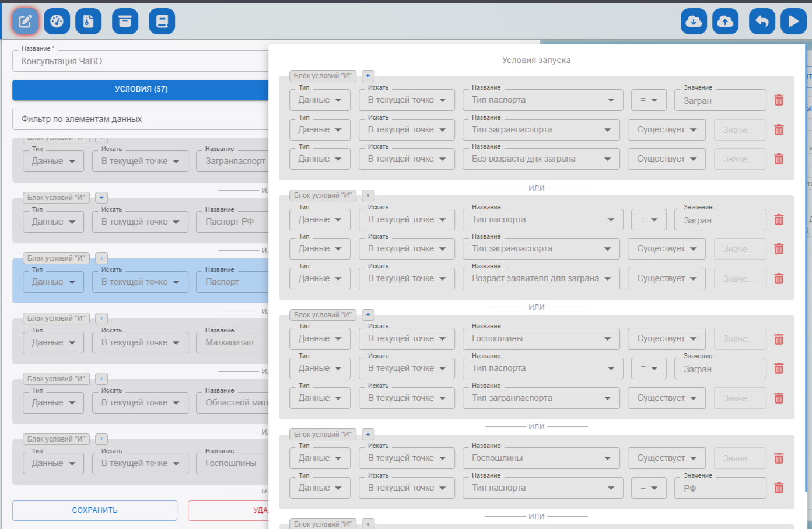Expand the 'Возраст заявителя для заграна' name dropdown
This screenshot has width=812, height=529.
(541, 279)
